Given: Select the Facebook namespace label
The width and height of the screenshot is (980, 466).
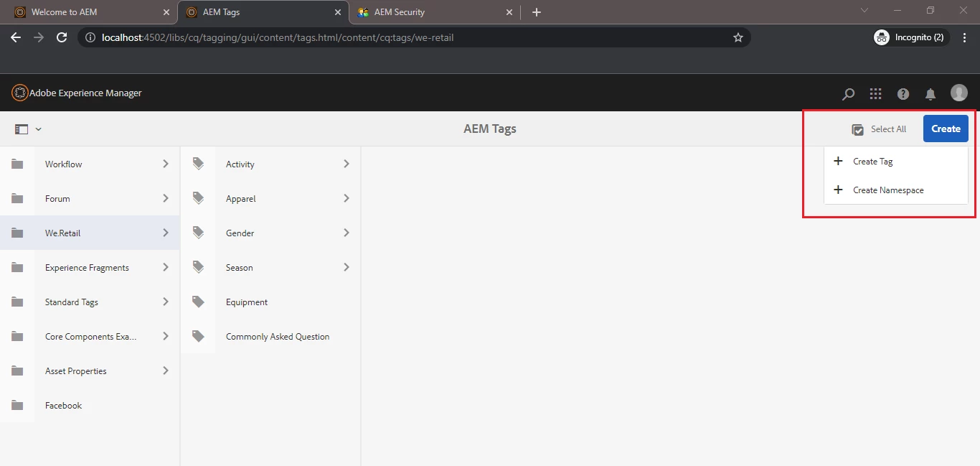Looking at the screenshot, I should (x=63, y=406).
